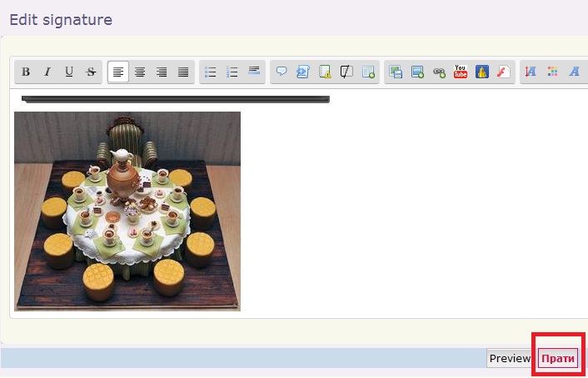Apply underline formatting

[69, 72]
